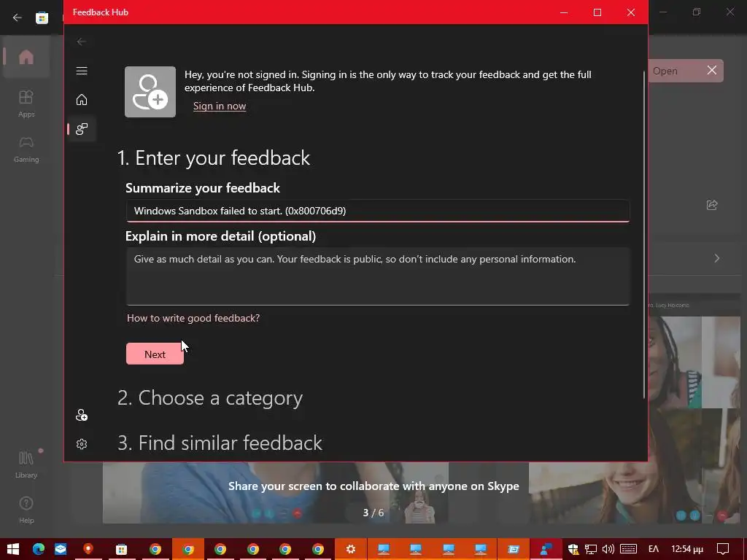The image size is (747, 560).
Task: Switch input language via ΕΛ indicator
Action: tap(654, 549)
